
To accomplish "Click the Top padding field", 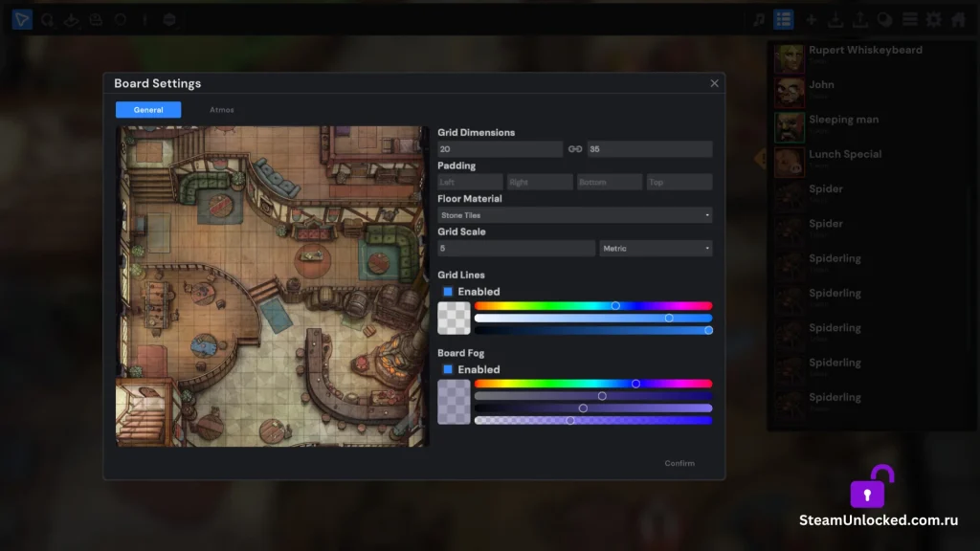I will click(680, 183).
